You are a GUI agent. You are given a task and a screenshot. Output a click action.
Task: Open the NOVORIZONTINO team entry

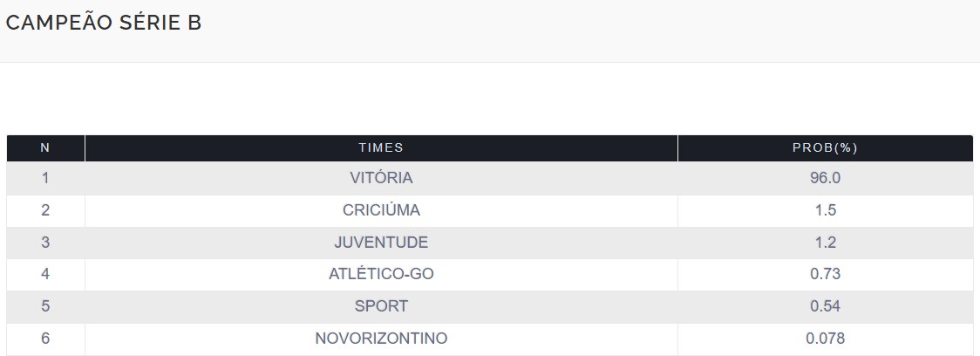point(381,339)
